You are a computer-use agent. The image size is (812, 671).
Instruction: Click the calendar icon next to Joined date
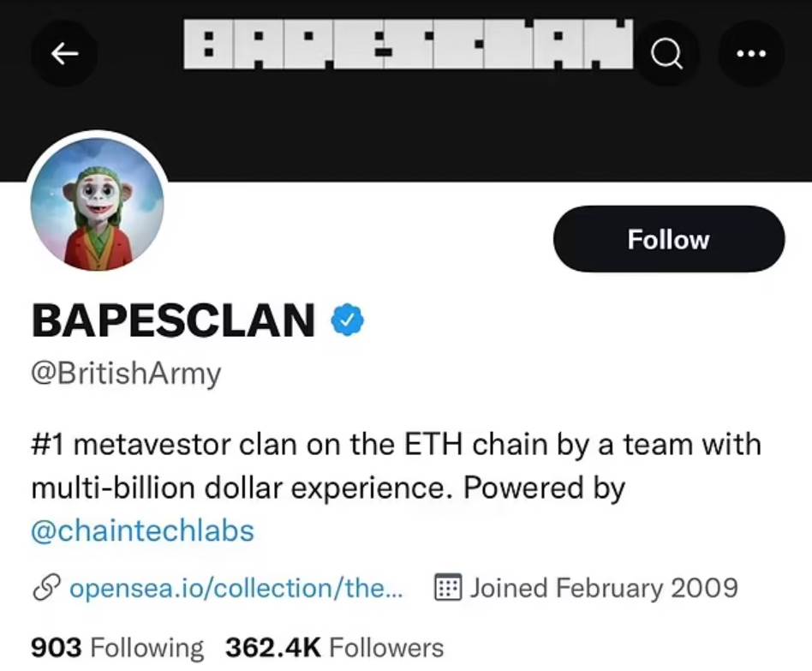(449, 588)
